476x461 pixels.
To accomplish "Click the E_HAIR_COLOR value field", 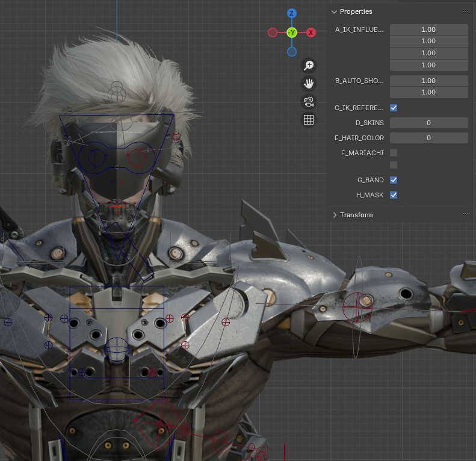I will [x=428, y=138].
